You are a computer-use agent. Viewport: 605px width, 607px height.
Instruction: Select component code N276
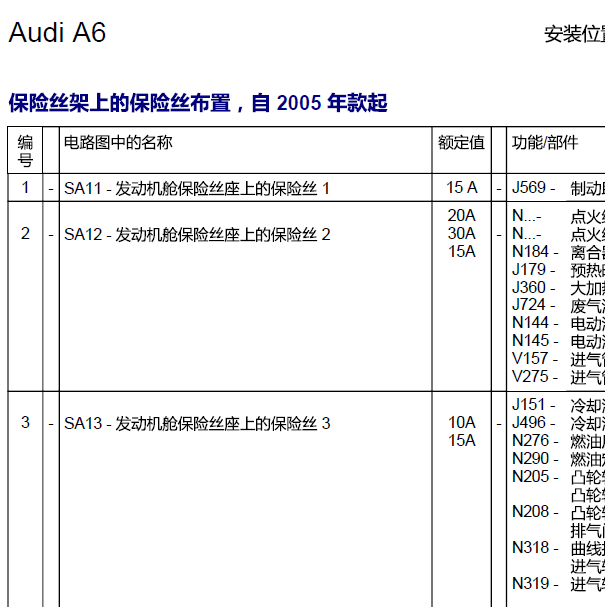pyautogui.click(x=530, y=441)
